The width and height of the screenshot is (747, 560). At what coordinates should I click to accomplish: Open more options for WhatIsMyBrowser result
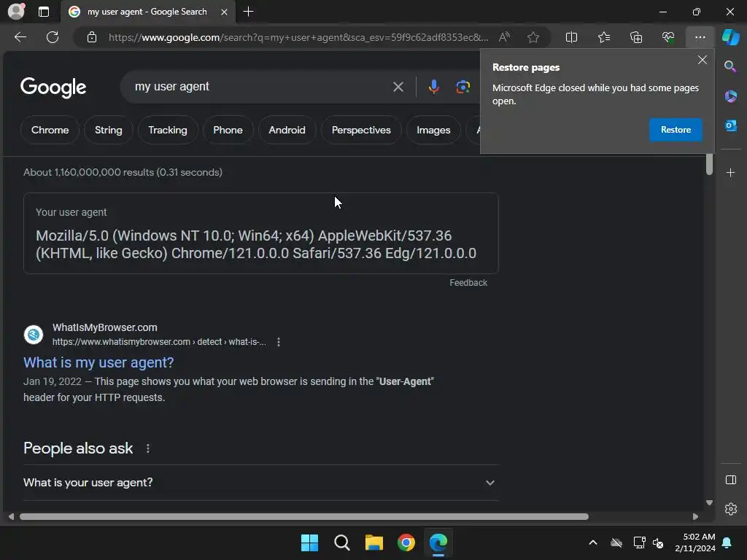click(279, 342)
